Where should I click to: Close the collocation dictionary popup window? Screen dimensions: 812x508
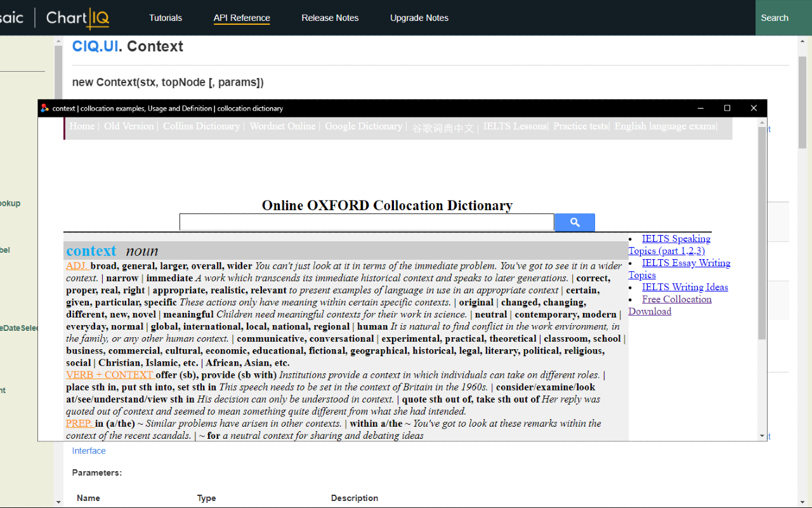754,108
